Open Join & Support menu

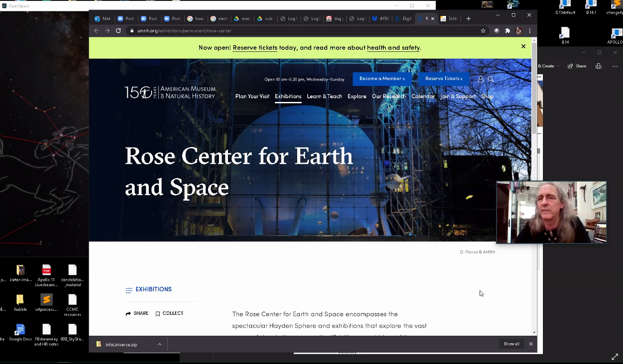(458, 96)
